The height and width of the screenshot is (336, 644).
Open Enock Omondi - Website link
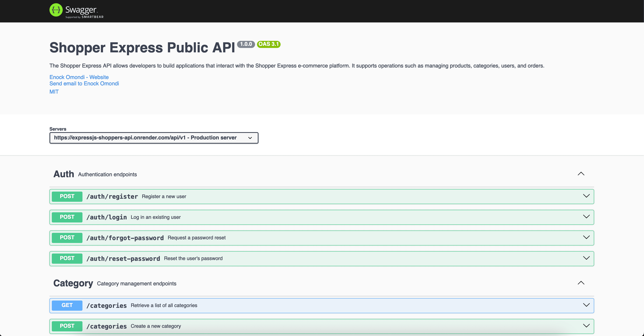click(79, 77)
